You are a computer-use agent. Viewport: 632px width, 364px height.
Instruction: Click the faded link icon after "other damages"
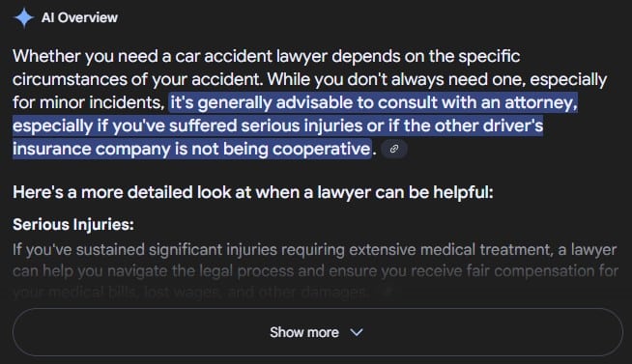point(387,292)
